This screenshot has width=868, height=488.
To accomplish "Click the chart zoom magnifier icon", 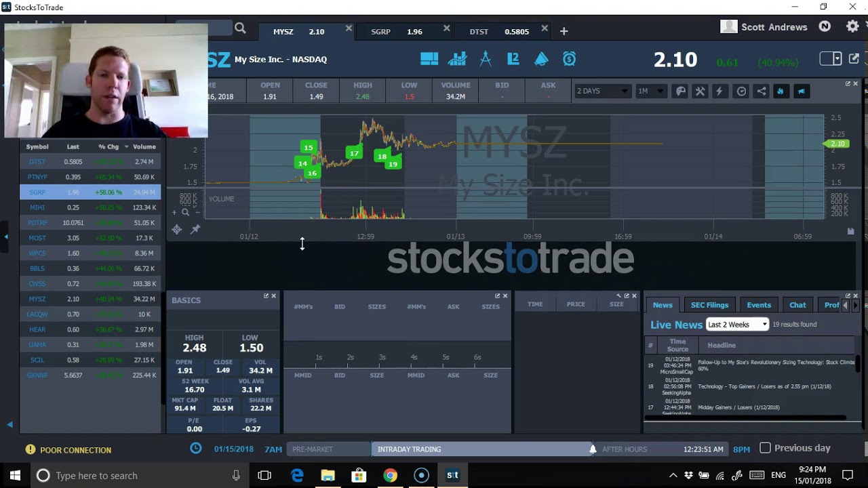I will pos(185,212).
